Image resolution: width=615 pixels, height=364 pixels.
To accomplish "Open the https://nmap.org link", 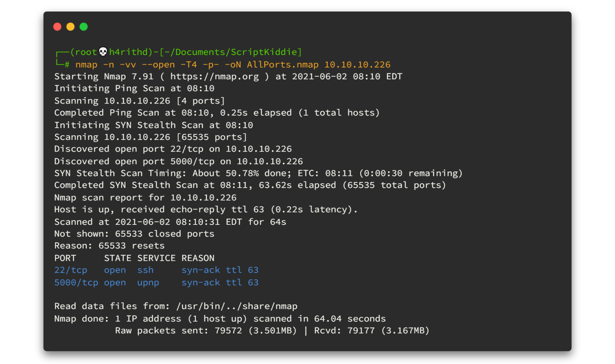I will pos(214,76).
